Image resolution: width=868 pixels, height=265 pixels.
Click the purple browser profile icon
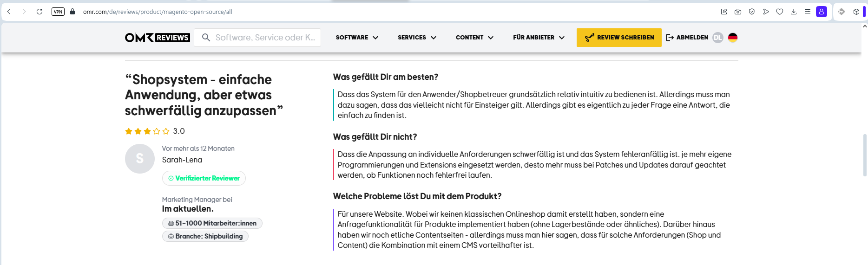tap(822, 12)
